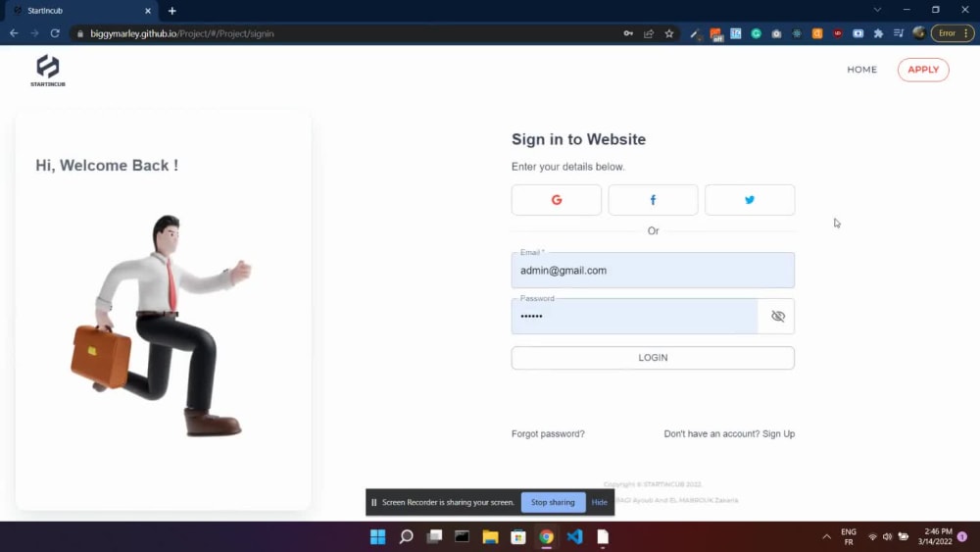Viewport: 980px width, 552px height.
Task: Click the Error update menu button
Action: coord(953,33)
